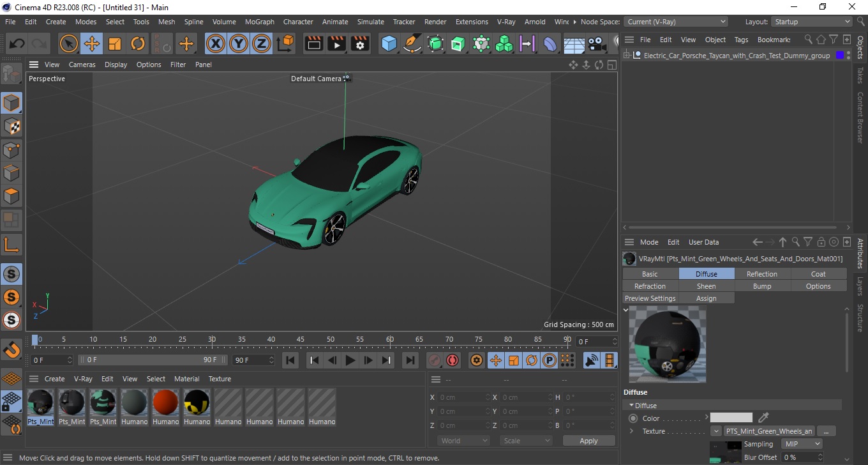The image size is (868, 465).
Task: Switch to Texture mode checker cube
Action: pyautogui.click(x=11, y=126)
